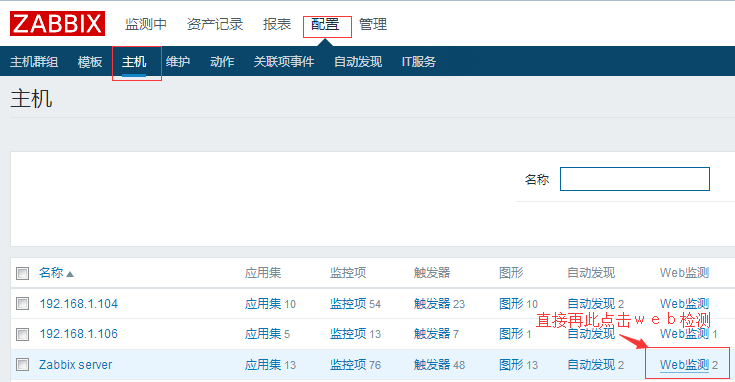Toggle the select-all hosts checkbox

[22, 273]
